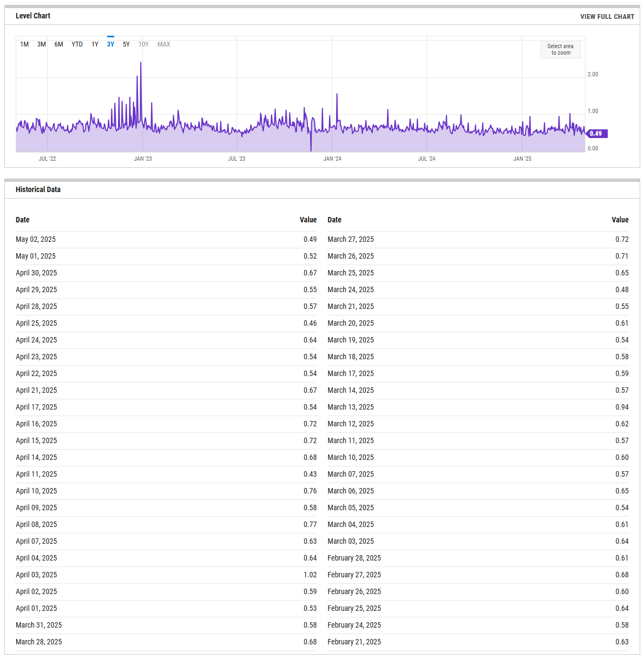Image resolution: width=644 pixels, height=659 pixels.
Task: Select the March 13, 2025 date
Action: pos(351,407)
